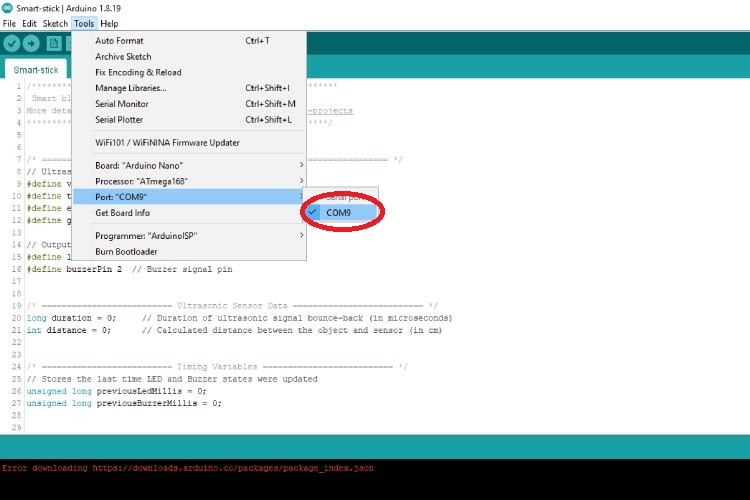Click the "Ultrasonic Sensor Data" comment header
This screenshot has height=500, width=750.
(232, 306)
